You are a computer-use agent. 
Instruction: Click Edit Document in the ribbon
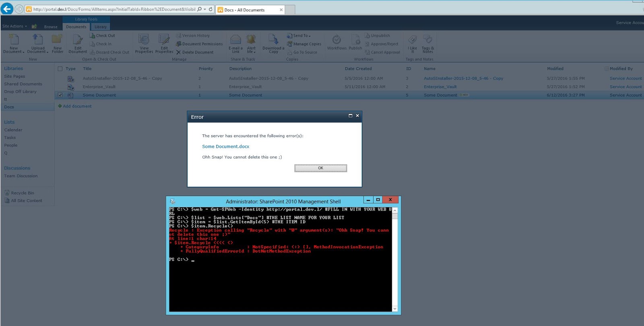click(x=78, y=44)
